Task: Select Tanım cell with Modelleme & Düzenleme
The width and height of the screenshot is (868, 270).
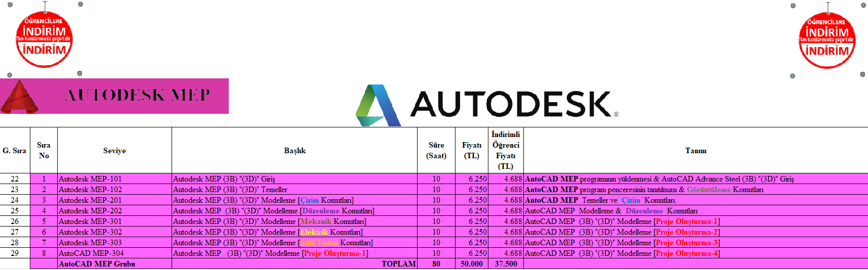Action: [x=696, y=211]
